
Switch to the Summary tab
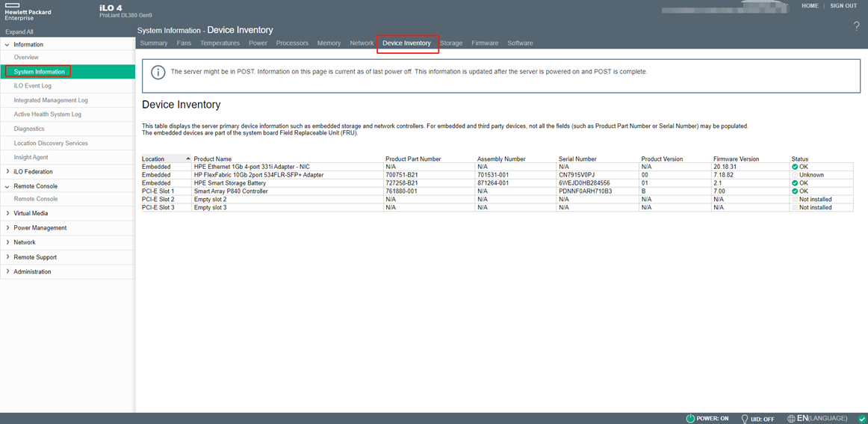(x=154, y=43)
